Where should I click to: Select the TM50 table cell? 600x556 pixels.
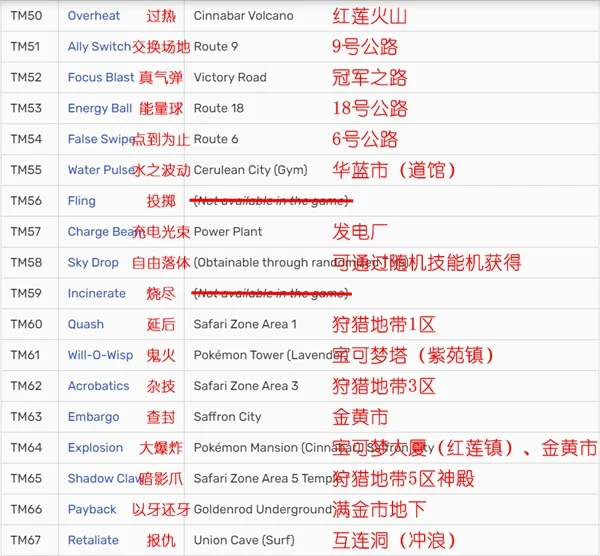coord(27,16)
